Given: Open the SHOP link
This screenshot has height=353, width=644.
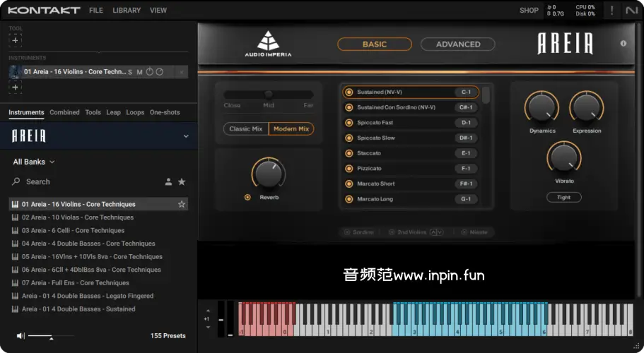Looking at the screenshot, I should [x=529, y=11].
